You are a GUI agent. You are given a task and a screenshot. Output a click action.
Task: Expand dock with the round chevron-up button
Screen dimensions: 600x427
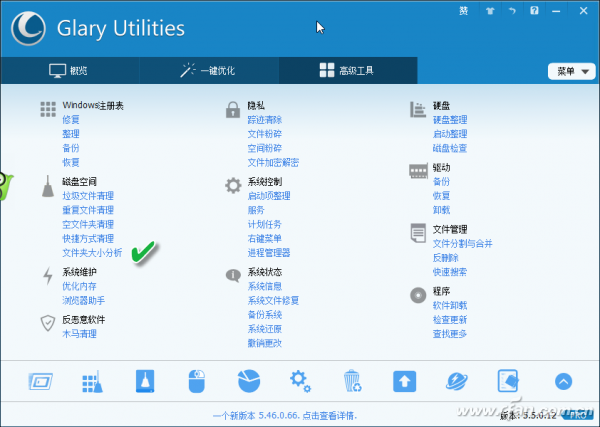click(563, 381)
